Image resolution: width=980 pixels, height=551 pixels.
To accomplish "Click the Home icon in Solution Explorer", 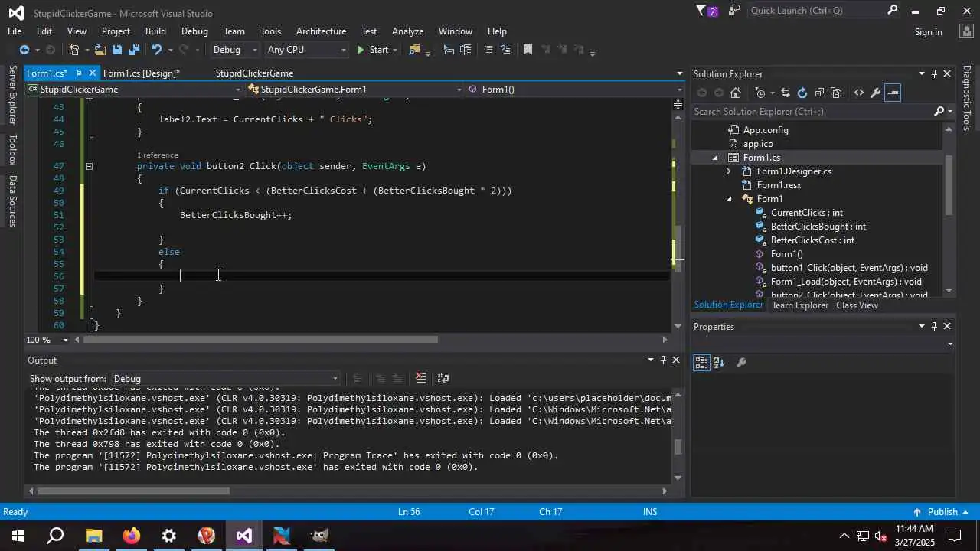I will [x=736, y=93].
